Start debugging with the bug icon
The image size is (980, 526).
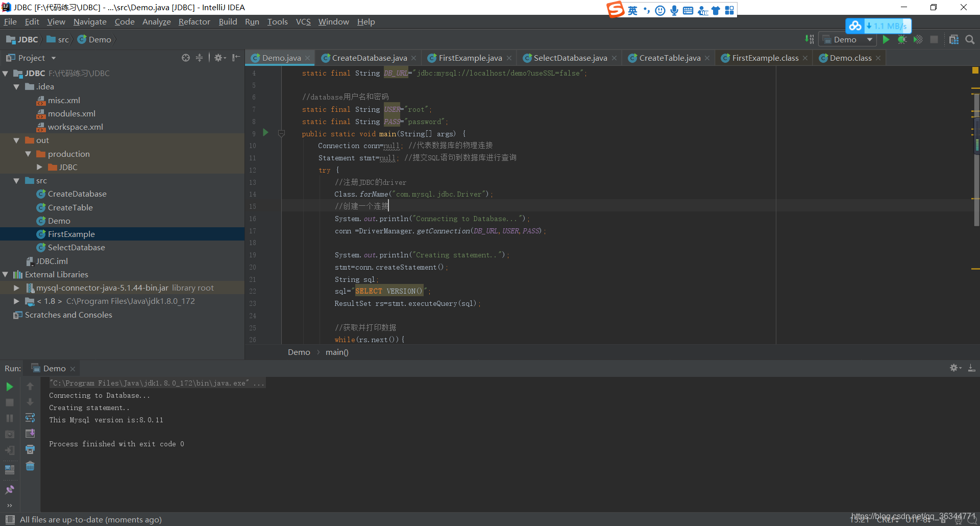click(x=902, y=39)
